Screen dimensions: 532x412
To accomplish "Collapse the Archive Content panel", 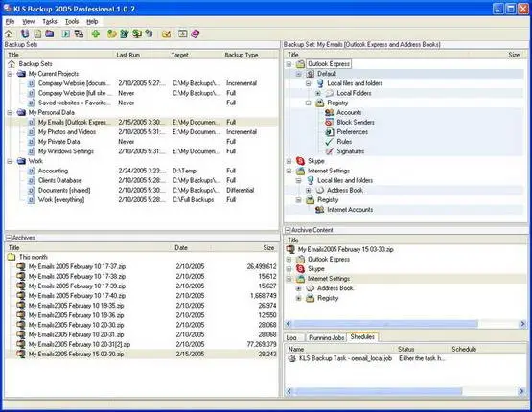I will tap(288, 230).
